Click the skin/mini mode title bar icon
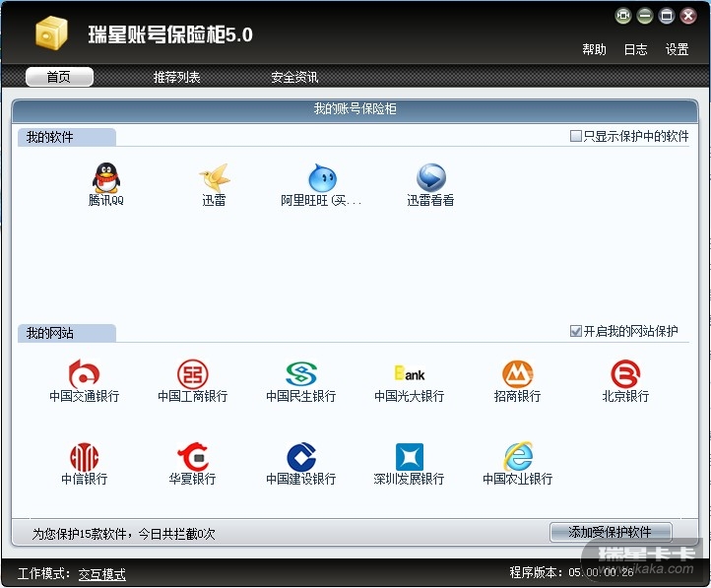Viewport: 711px width, 588px height. pos(623,17)
